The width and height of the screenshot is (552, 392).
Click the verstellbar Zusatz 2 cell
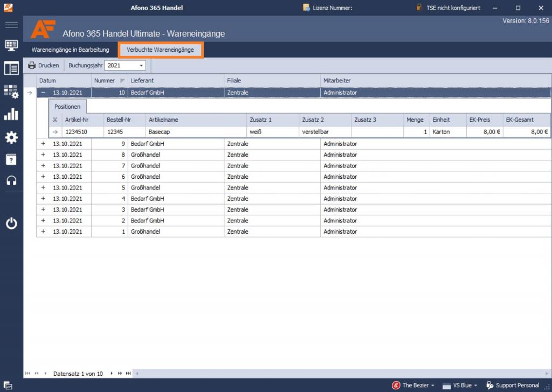[x=325, y=132]
